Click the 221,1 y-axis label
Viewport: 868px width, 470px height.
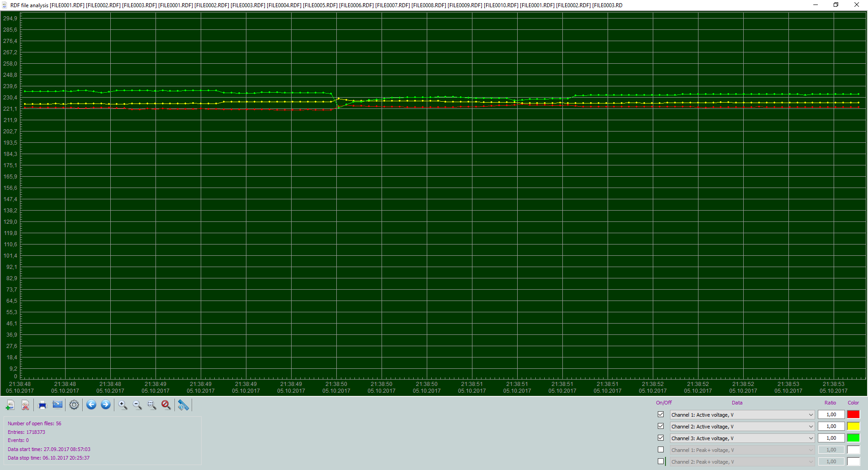(x=10, y=109)
